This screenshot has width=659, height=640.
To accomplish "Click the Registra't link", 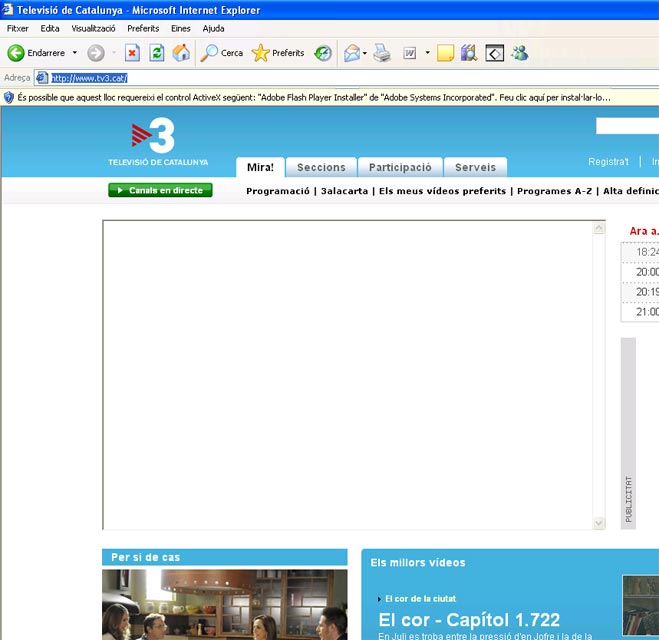I will point(608,162).
